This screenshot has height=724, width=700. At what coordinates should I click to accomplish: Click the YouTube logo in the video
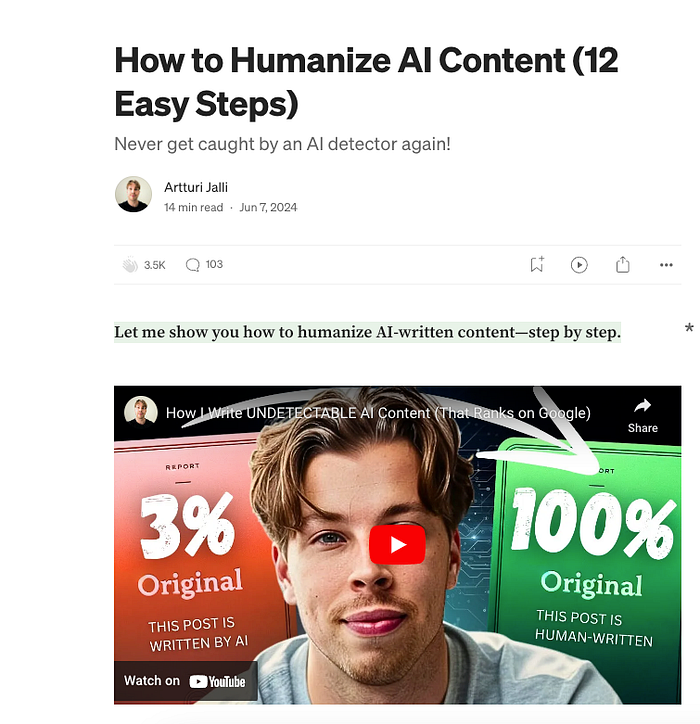(x=217, y=682)
